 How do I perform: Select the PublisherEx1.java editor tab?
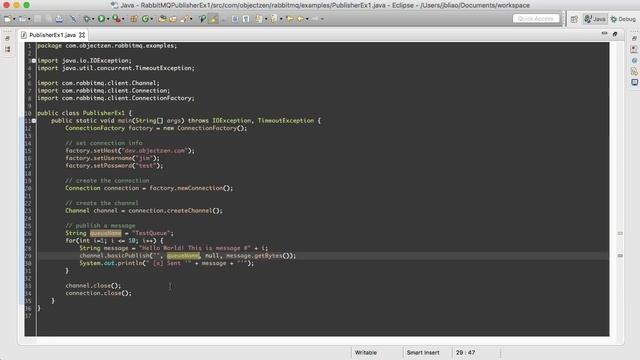(x=52, y=35)
